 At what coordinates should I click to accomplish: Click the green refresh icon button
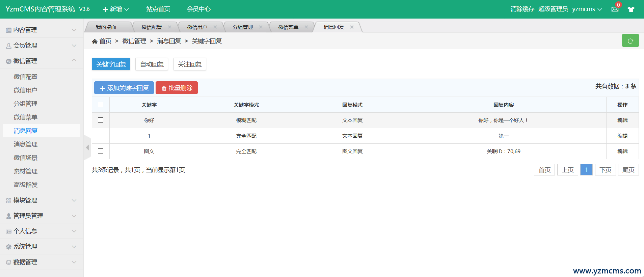[x=630, y=41]
